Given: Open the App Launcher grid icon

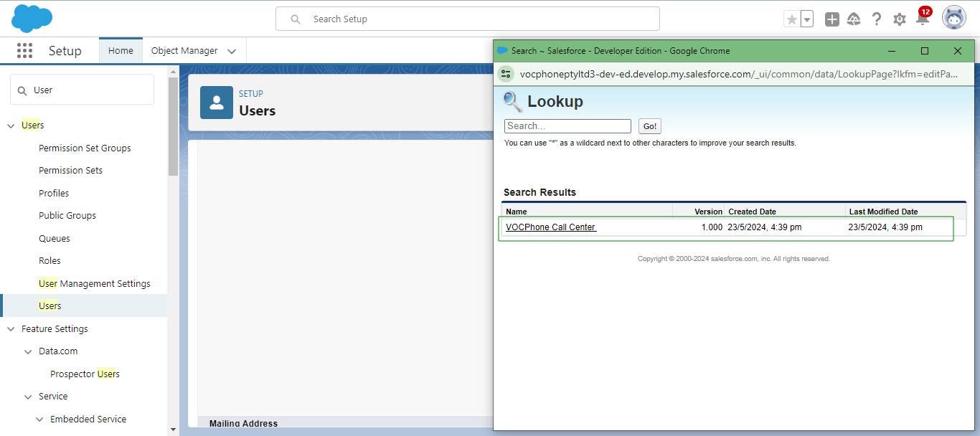Looking at the screenshot, I should point(24,51).
